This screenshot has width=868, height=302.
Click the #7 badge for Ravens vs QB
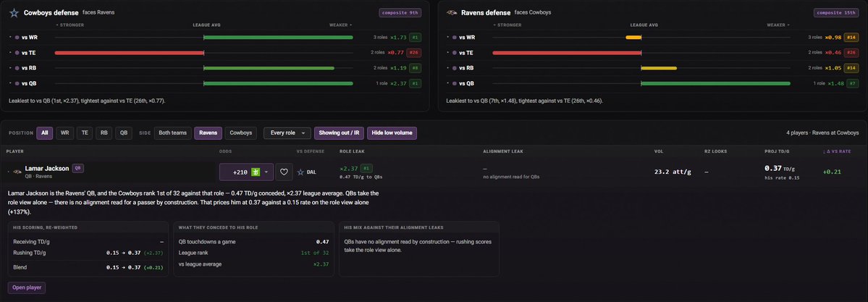853,84
